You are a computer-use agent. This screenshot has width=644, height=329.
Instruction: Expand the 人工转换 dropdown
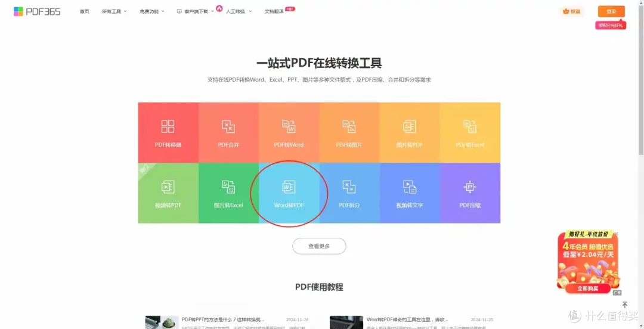(239, 11)
